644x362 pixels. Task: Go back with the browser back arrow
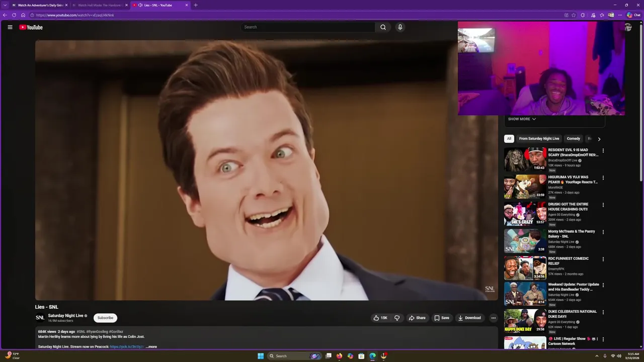click(x=5, y=15)
